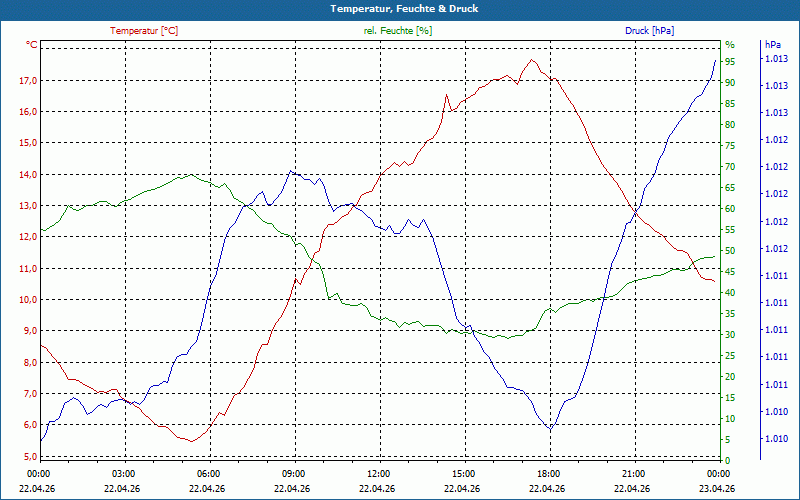Click the green 40 humidity axis value
800x500 pixels.
730,293
